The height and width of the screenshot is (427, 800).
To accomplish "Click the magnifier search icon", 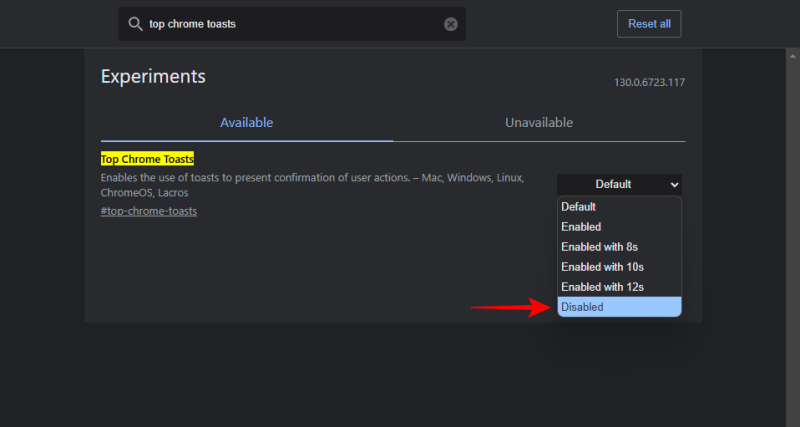I will [x=136, y=24].
